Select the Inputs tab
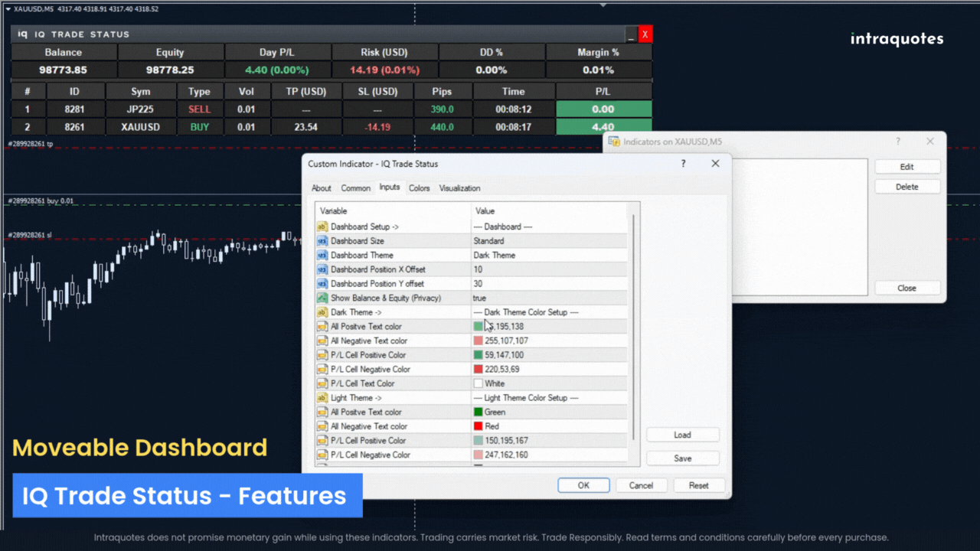This screenshot has height=551, width=980. [x=390, y=187]
